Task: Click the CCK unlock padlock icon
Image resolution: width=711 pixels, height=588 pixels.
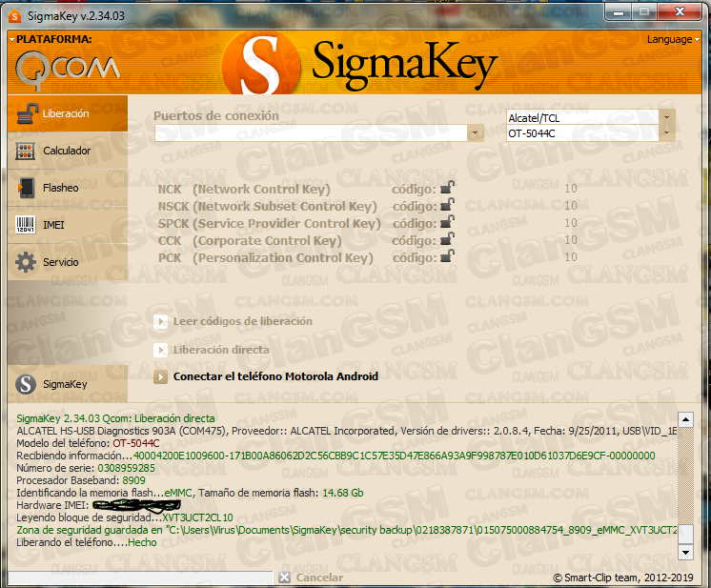Action: click(447, 239)
